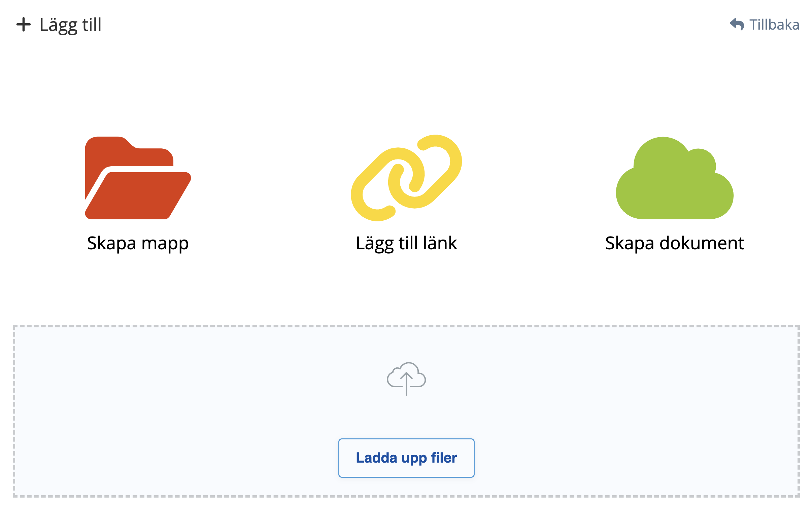This screenshot has height=506, width=812.
Task: Create a document via the cloud icon
Action: click(x=674, y=178)
